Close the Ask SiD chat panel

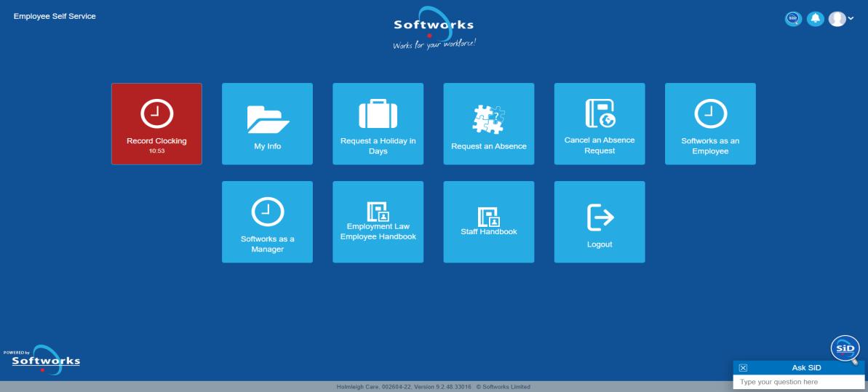pos(743,368)
